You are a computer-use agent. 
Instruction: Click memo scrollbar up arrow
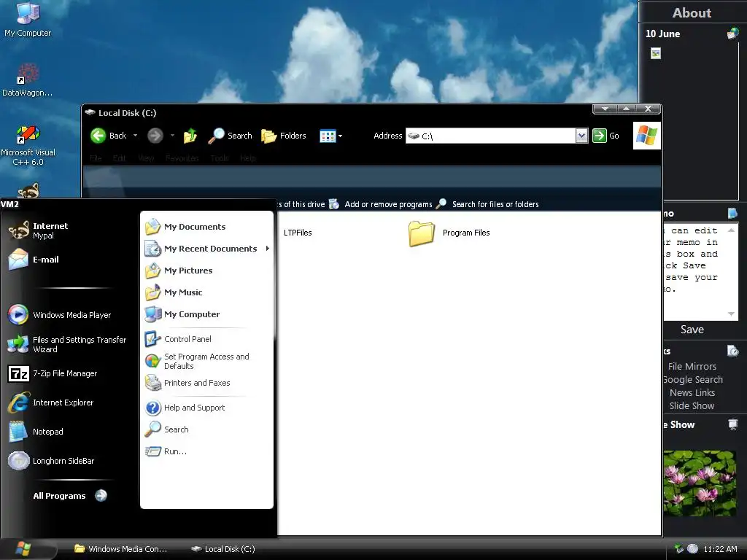(731, 230)
